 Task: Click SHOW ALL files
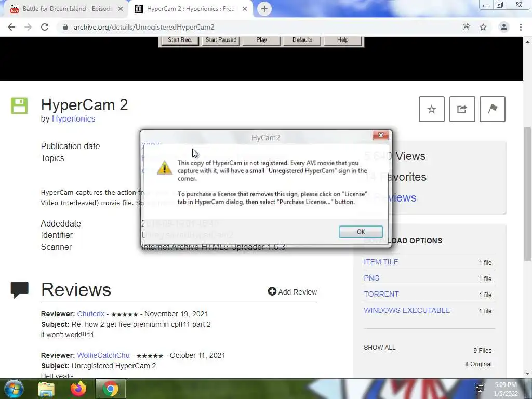click(x=380, y=348)
